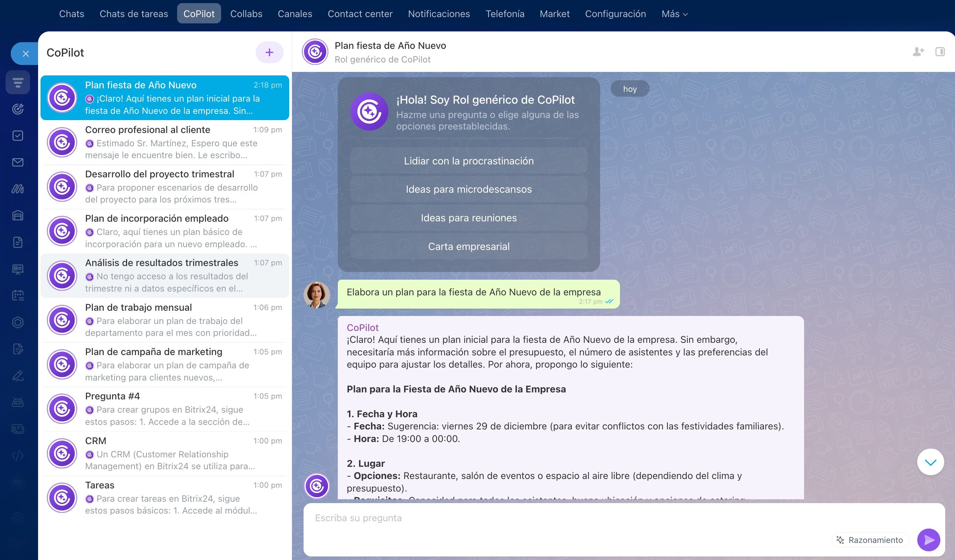Screen dimensions: 955x560
Task: Open tasks checkmark icon in sidebar
Action: 18,136
